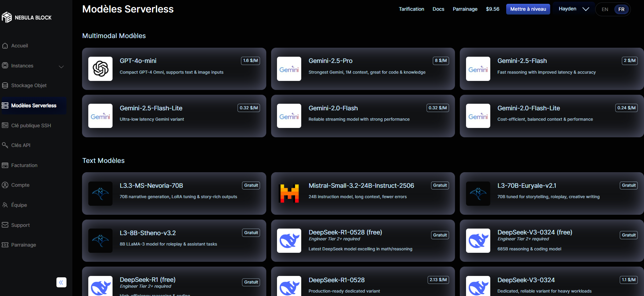Open the Gemini-2.5-Flash-Lite model title
This screenshot has height=296, width=644.
pyautogui.click(x=151, y=108)
